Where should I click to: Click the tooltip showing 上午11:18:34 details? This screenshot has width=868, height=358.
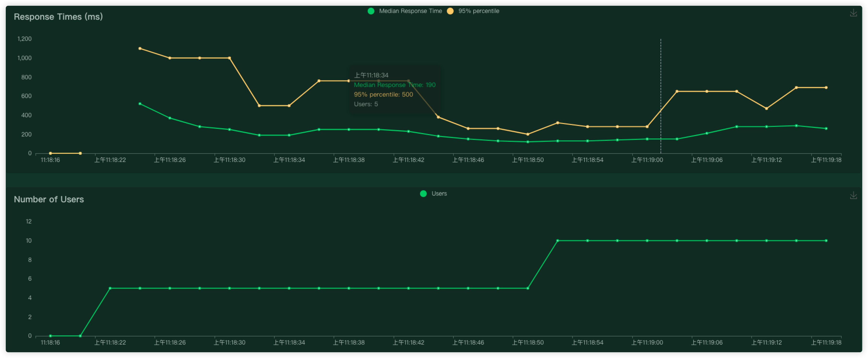tap(394, 89)
